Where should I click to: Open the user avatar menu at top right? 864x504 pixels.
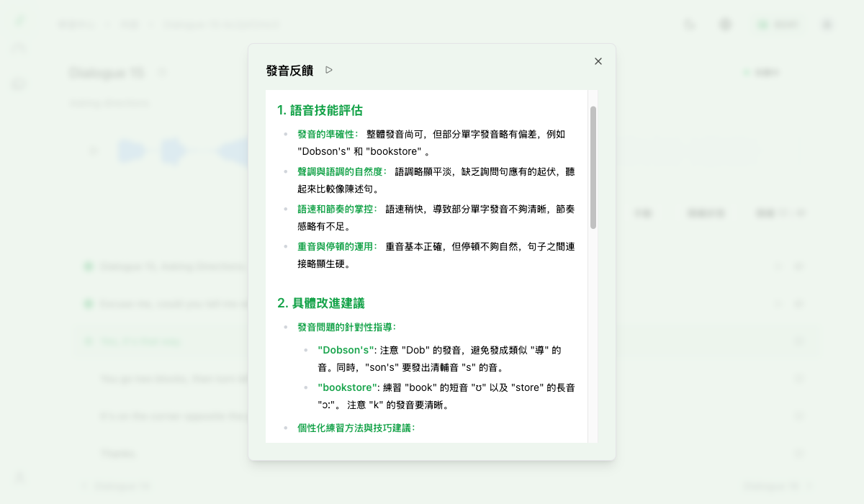pos(827,24)
